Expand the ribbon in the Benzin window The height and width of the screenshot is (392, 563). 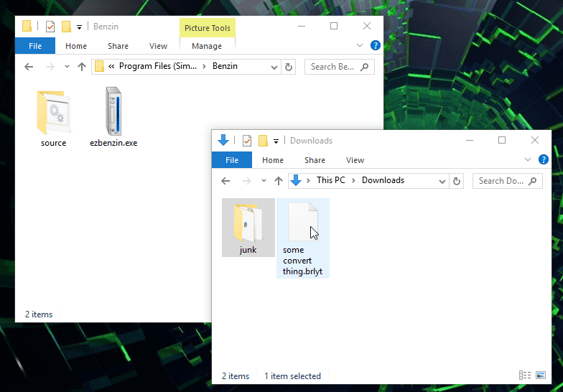359,46
